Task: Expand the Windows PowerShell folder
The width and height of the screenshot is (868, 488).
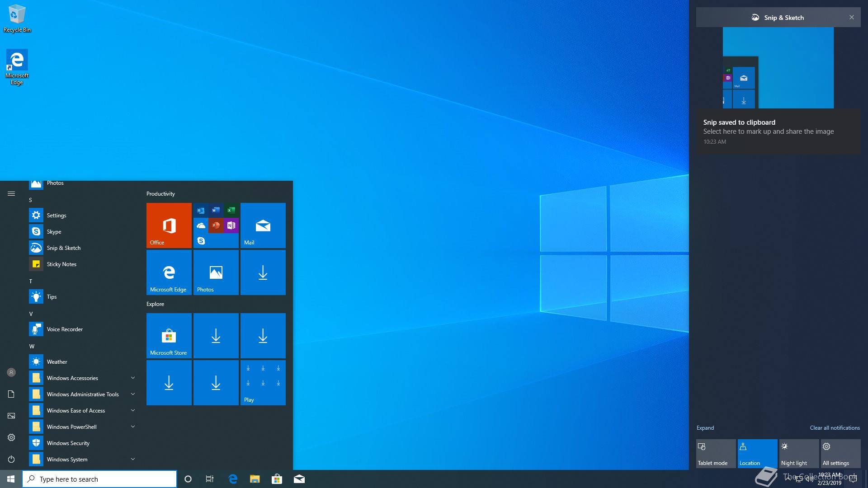Action: tap(83, 427)
